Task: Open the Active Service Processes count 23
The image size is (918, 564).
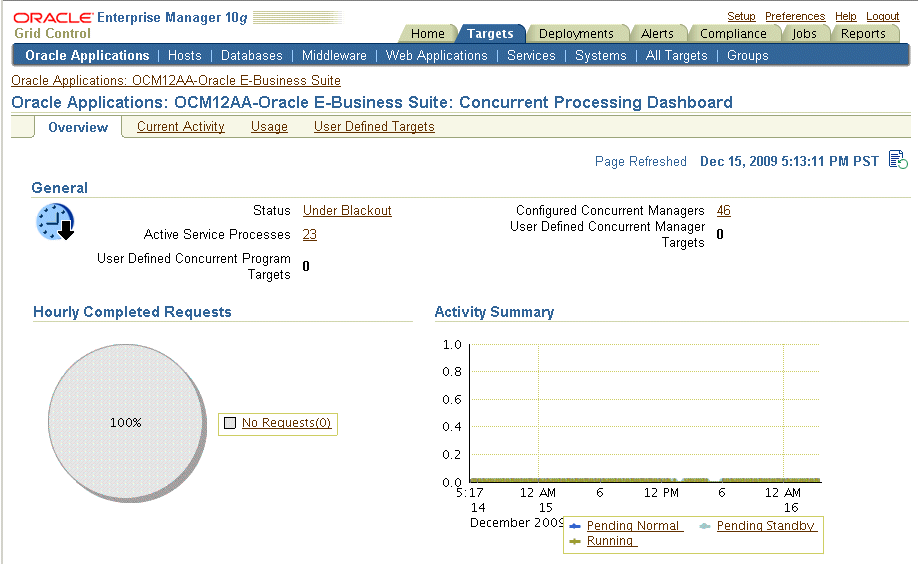Action: (309, 234)
